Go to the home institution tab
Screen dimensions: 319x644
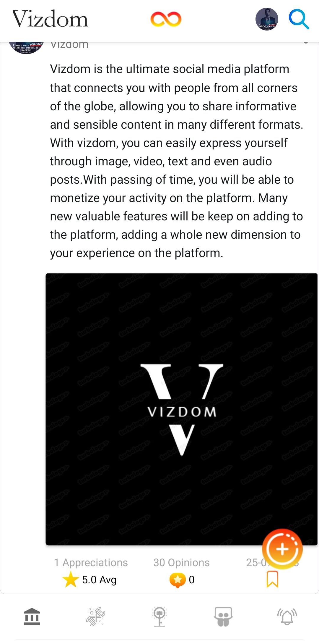pyautogui.click(x=32, y=616)
